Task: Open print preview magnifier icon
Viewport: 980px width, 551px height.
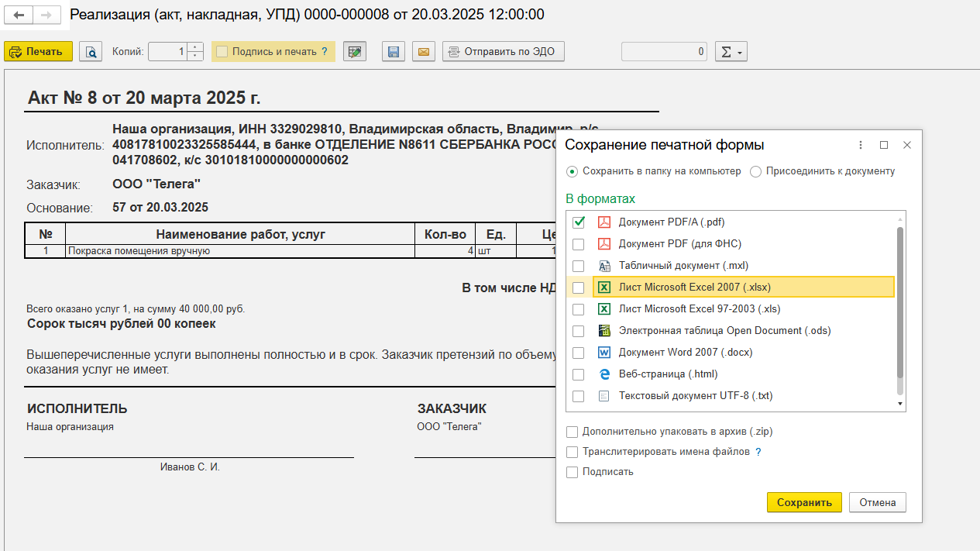Action: pos(91,52)
